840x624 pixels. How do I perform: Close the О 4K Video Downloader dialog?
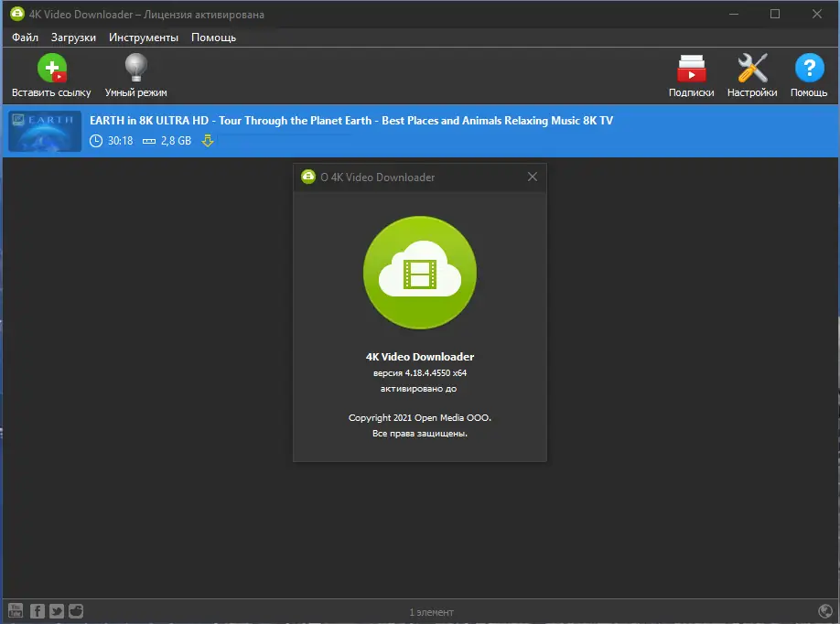tap(532, 177)
